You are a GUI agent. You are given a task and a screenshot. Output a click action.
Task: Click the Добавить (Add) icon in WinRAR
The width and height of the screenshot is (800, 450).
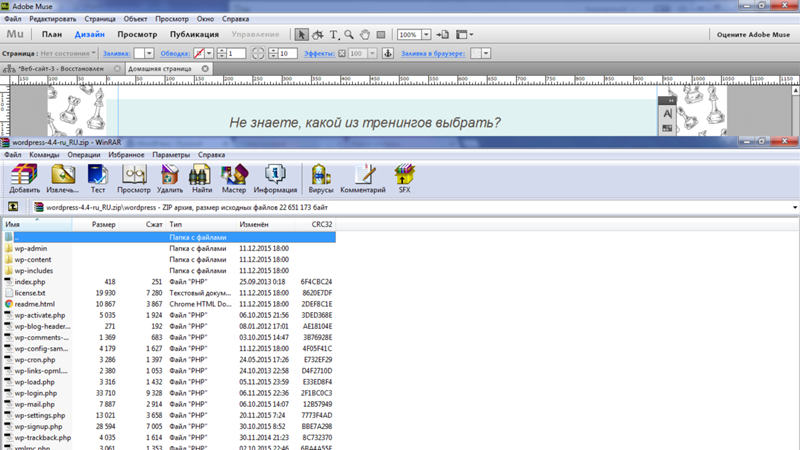[x=24, y=177]
